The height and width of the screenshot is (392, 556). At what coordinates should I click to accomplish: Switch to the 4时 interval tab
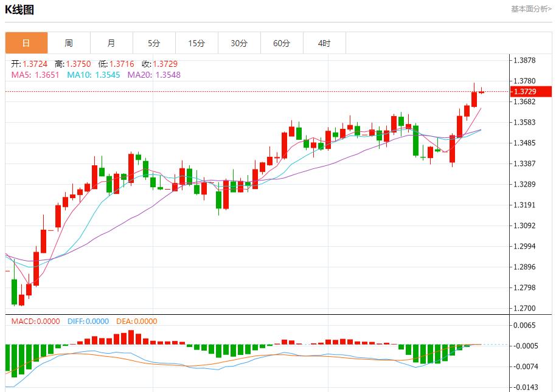click(324, 43)
